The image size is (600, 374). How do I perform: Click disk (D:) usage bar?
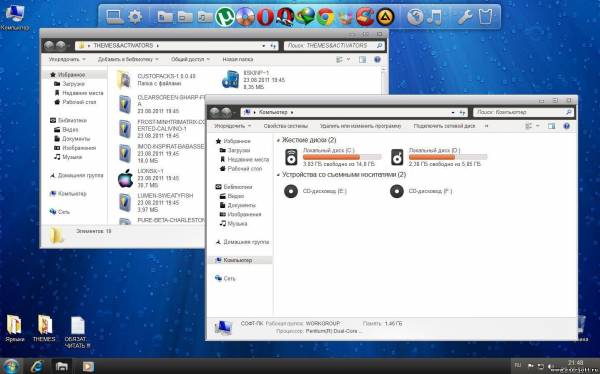click(448, 157)
